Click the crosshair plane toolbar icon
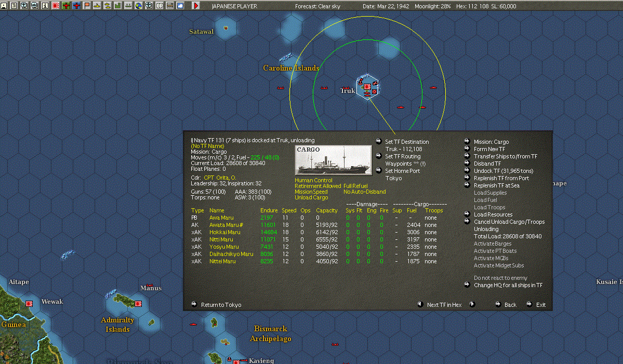The image size is (623, 364). click(x=149, y=6)
